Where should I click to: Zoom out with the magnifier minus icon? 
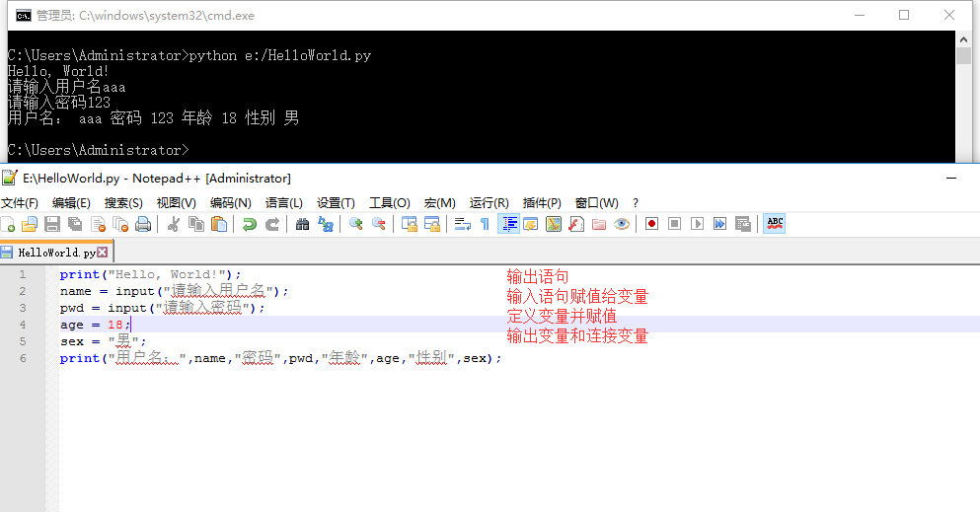point(379,224)
